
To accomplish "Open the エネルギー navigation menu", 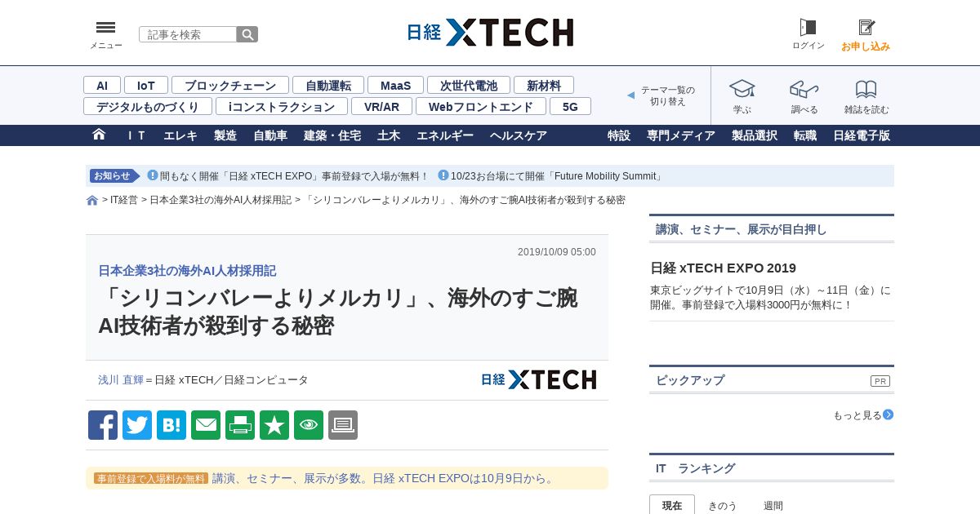I will point(445,135).
